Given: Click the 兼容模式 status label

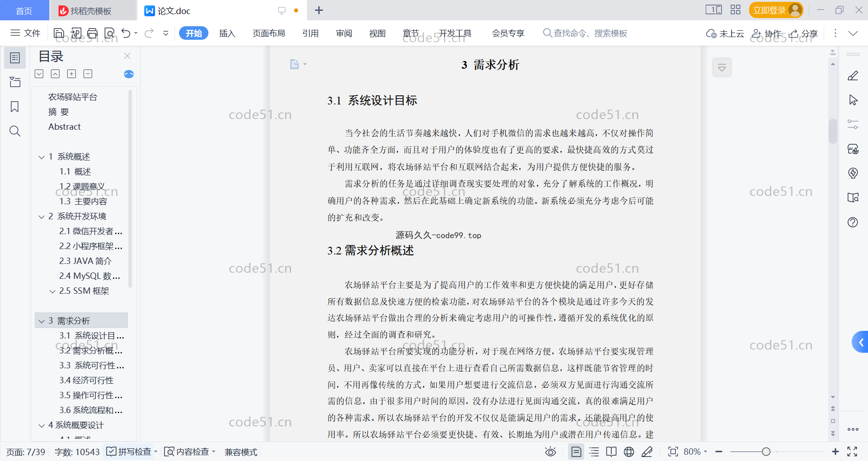Looking at the screenshot, I should point(241,452).
